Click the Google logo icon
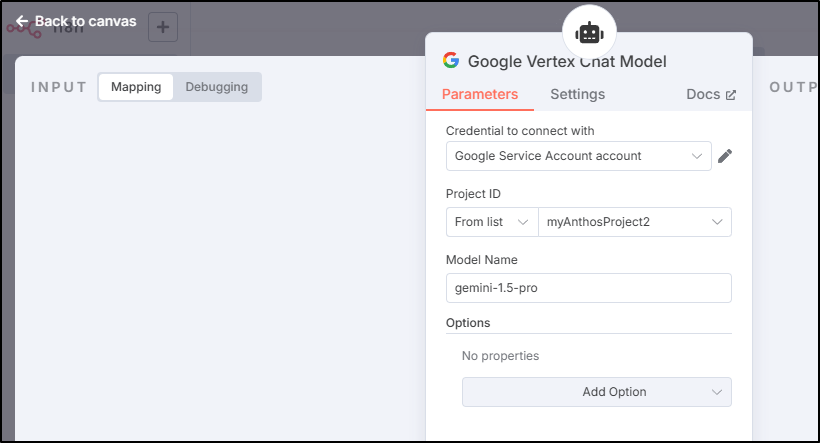The image size is (820, 443). pos(451,61)
